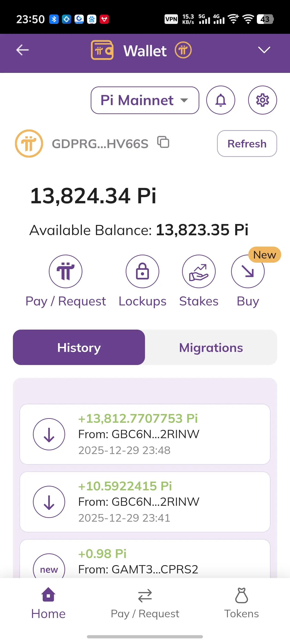Open +10.5922415 Pi transaction
Image resolution: width=290 pixels, height=644 pixels.
coord(145,502)
